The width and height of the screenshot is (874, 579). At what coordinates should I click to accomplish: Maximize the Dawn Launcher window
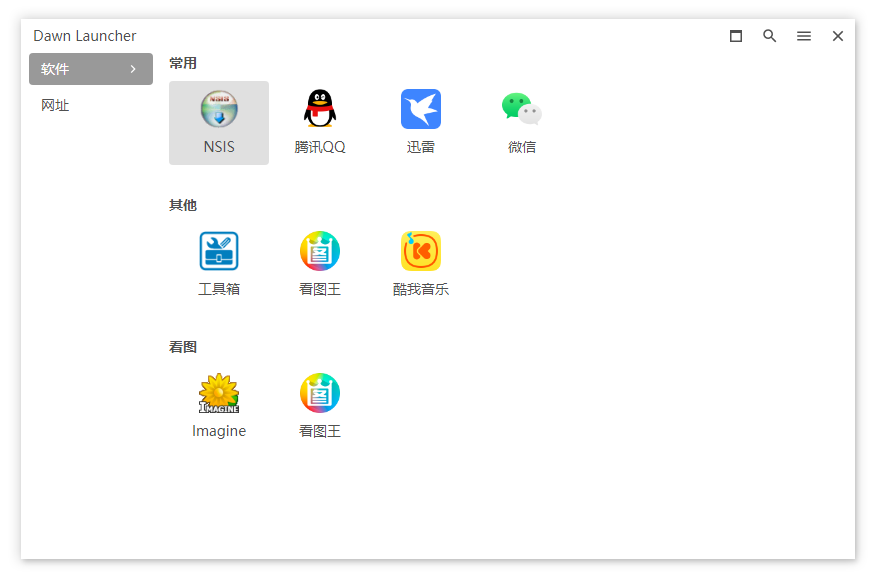[736, 36]
